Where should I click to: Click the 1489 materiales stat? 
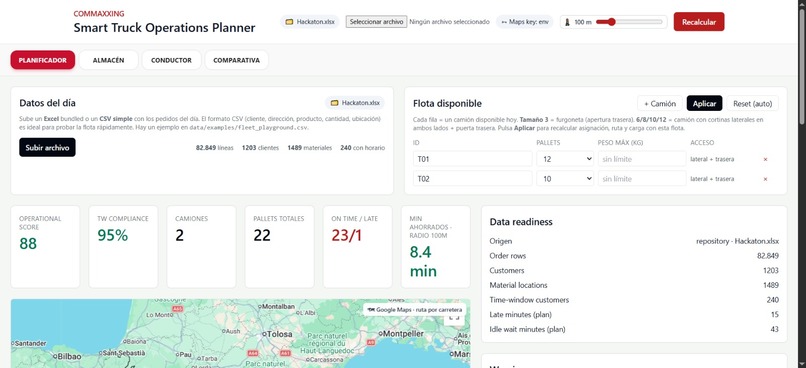tap(309, 148)
